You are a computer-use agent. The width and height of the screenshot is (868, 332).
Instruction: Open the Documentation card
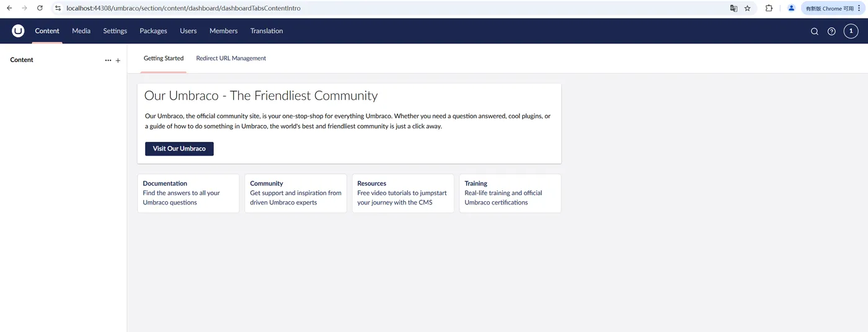pos(188,193)
